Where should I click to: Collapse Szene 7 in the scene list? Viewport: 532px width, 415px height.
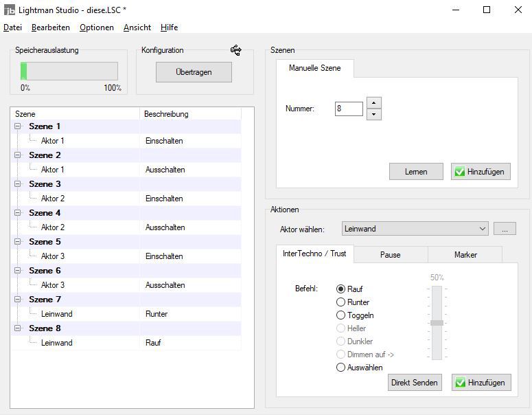(x=19, y=300)
